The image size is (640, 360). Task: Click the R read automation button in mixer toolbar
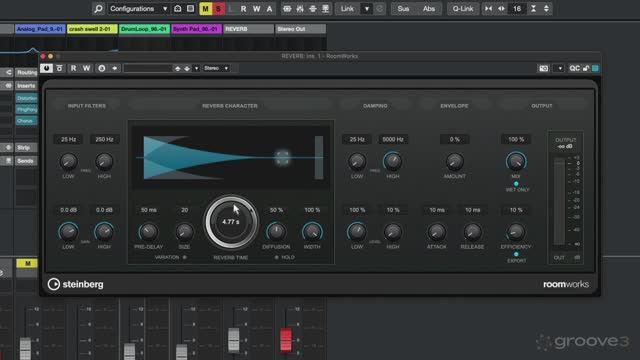(244, 9)
